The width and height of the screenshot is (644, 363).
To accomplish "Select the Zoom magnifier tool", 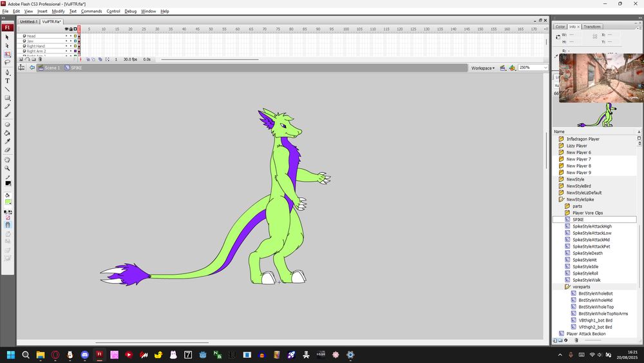I will (8, 168).
